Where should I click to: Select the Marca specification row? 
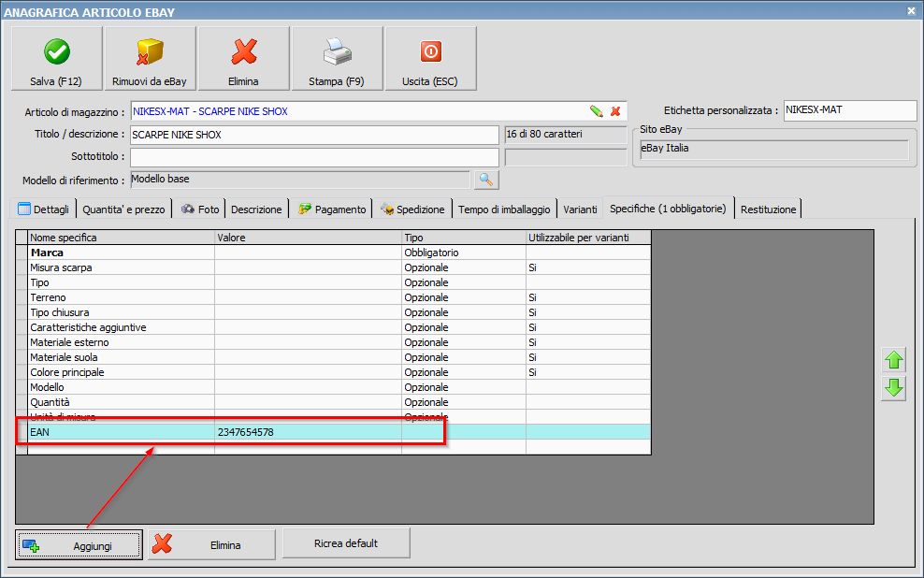pyautogui.click(x=122, y=253)
